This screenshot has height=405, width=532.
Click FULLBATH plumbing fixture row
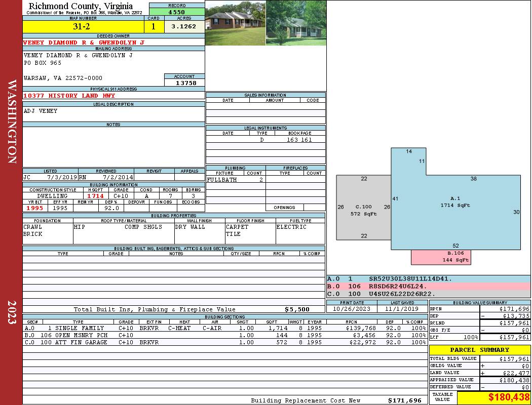click(236, 180)
